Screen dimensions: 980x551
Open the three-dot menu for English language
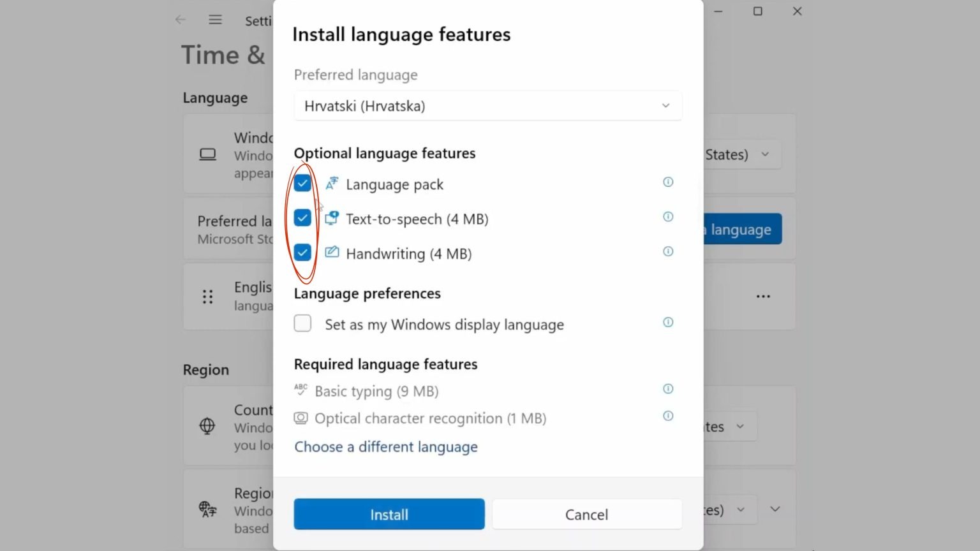click(x=763, y=297)
